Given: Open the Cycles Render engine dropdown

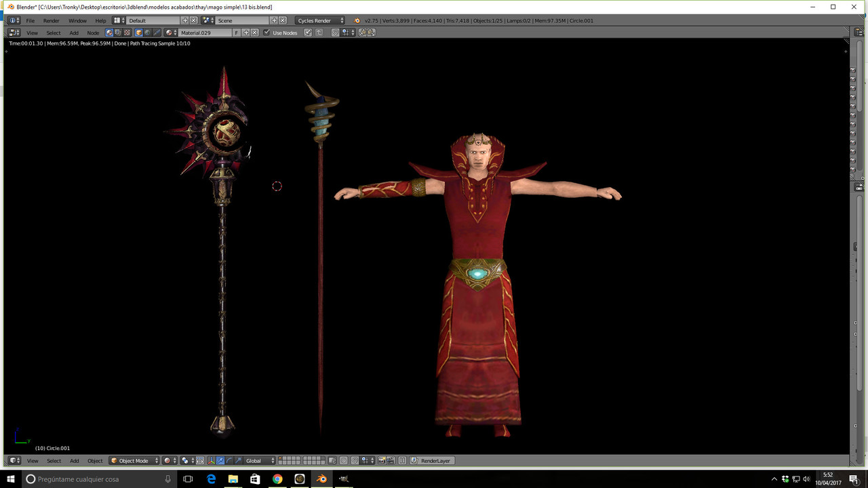Looking at the screenshot, I should pyautogui.click(x=320, y=20).
